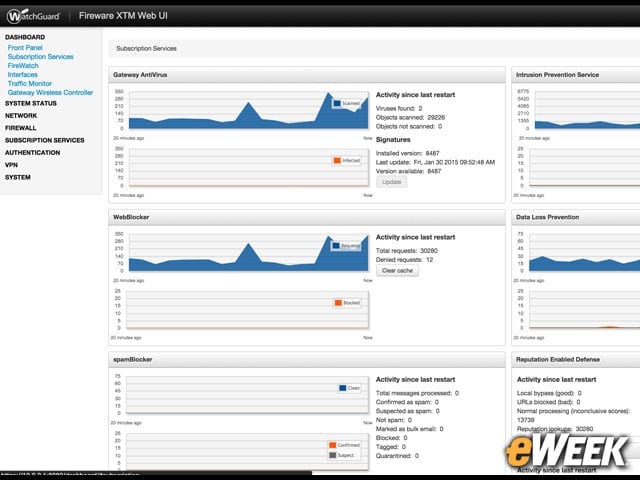Click the blue Requests legend swatch
640x480 pixels.
(x=336, y=246)
